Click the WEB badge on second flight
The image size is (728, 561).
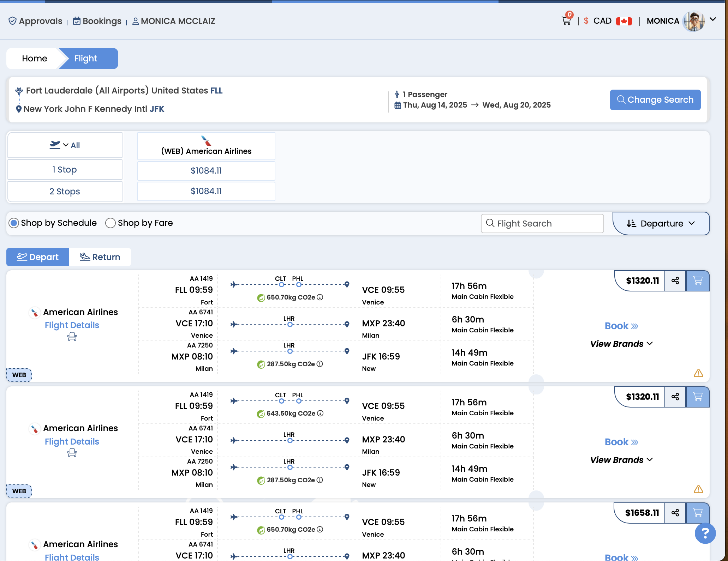[x=19, y=491]
